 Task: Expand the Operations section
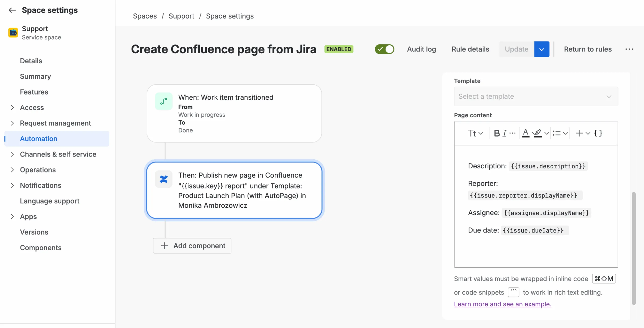point(12,170)
